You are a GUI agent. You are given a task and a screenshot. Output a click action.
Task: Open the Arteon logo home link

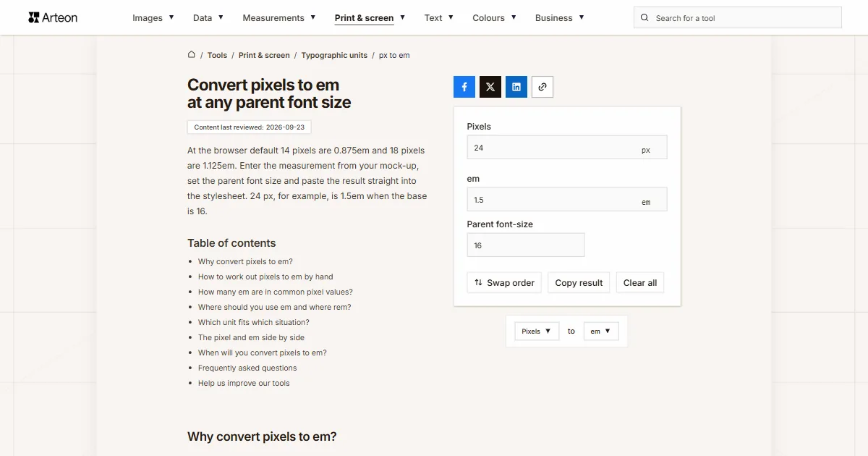click(x=53, y=17)
